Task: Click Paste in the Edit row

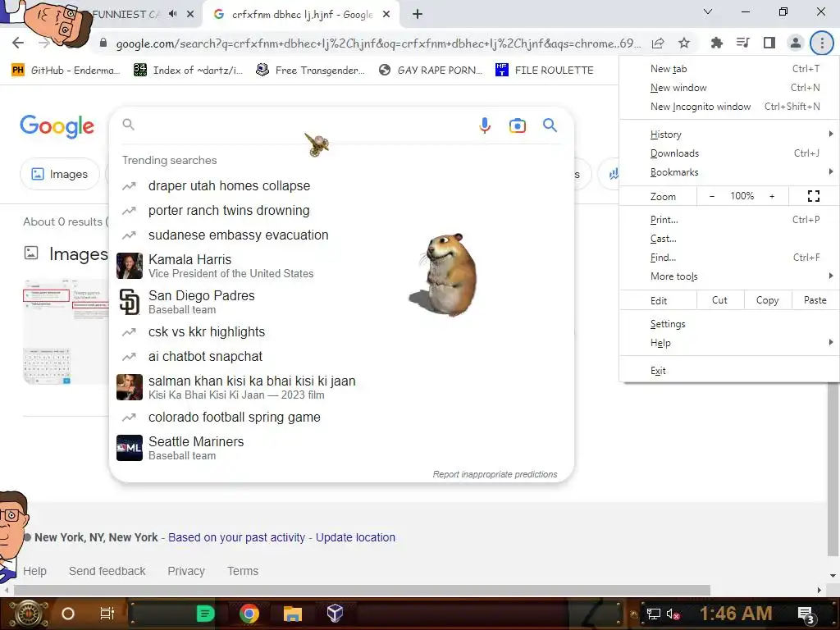Action: coord(815,300)
